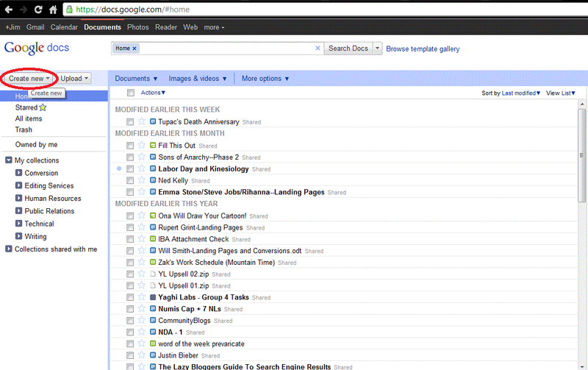The width and height of the screenshot is (588, 370).
Task: Check the box next to Justin Bieber
Action: click(130, 355)
